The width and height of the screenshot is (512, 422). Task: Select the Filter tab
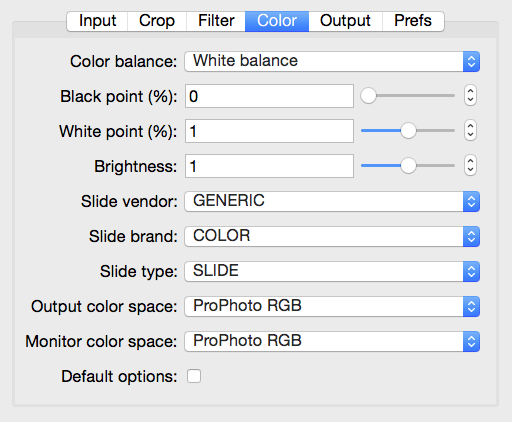[216, 21]
